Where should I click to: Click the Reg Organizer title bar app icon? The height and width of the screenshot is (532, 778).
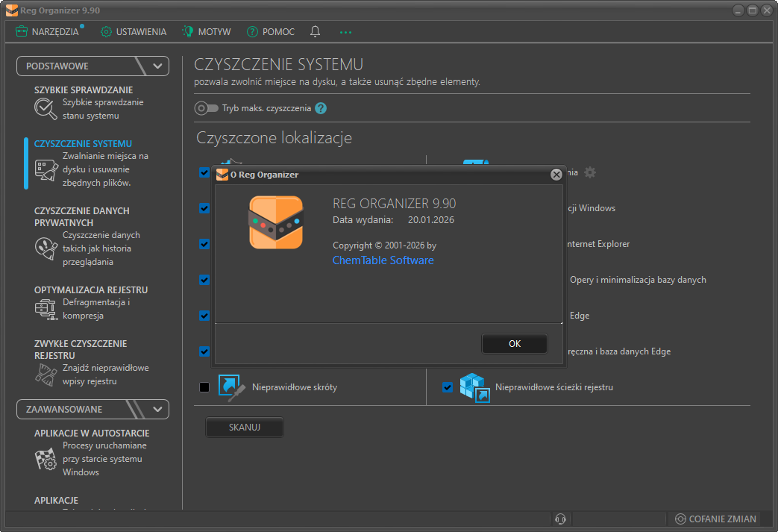point(12,10)
